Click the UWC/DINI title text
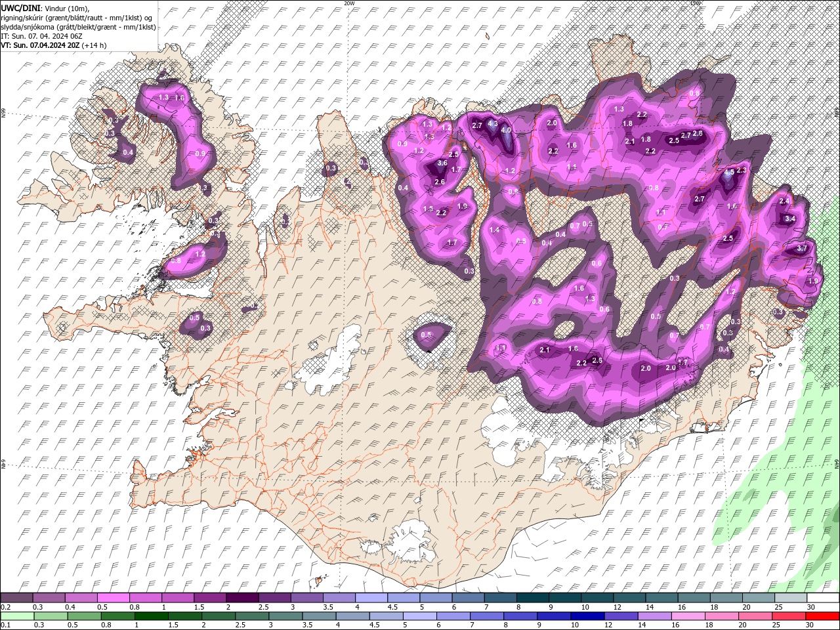 click(20, 8)
